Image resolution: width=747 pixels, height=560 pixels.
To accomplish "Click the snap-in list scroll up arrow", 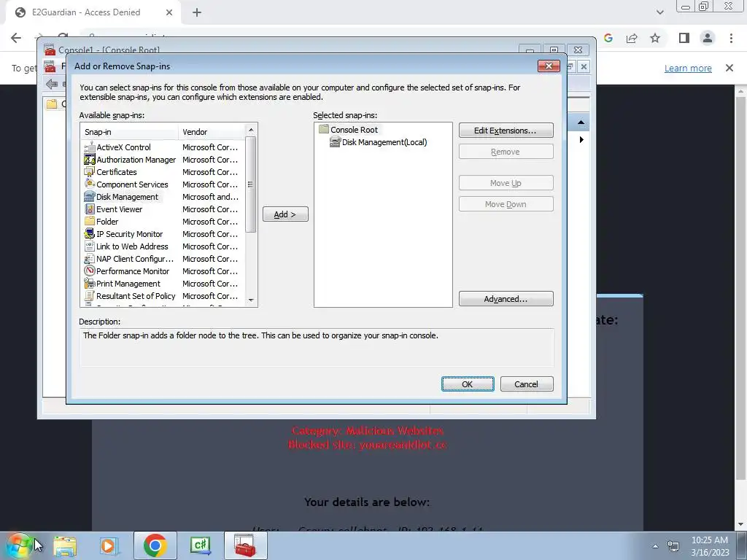I will (x=251, y=130).
